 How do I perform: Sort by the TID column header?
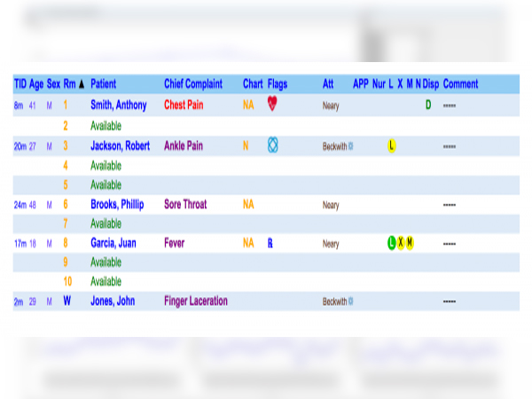coord(20,84)
